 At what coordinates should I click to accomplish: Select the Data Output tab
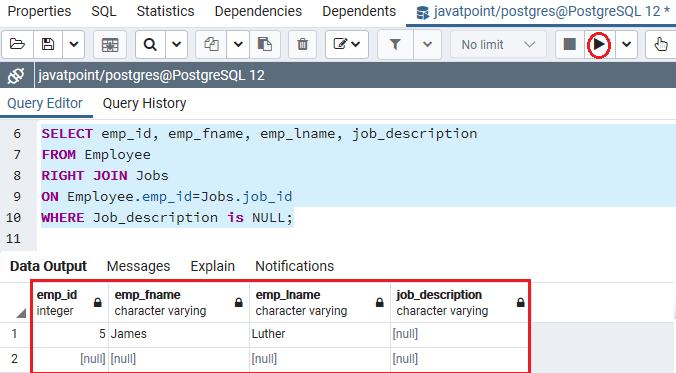(x=48, y=266)
